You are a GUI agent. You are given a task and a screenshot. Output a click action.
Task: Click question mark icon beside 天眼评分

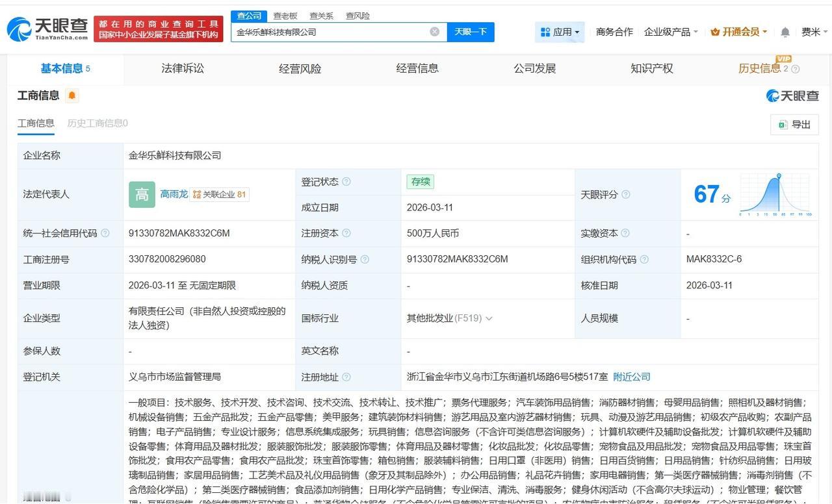coord(625,194)
